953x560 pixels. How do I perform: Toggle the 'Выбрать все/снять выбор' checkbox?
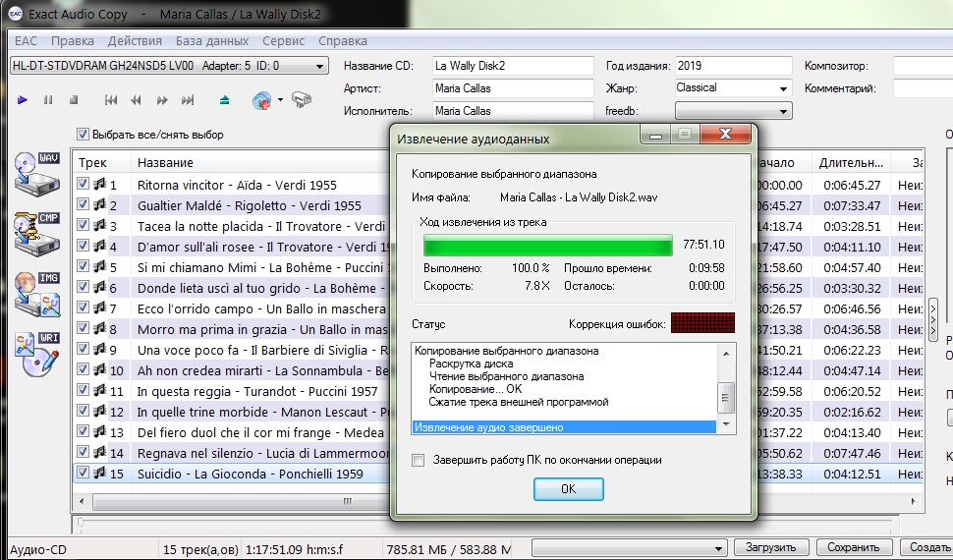pyautogui.click(x=84, y=135)
